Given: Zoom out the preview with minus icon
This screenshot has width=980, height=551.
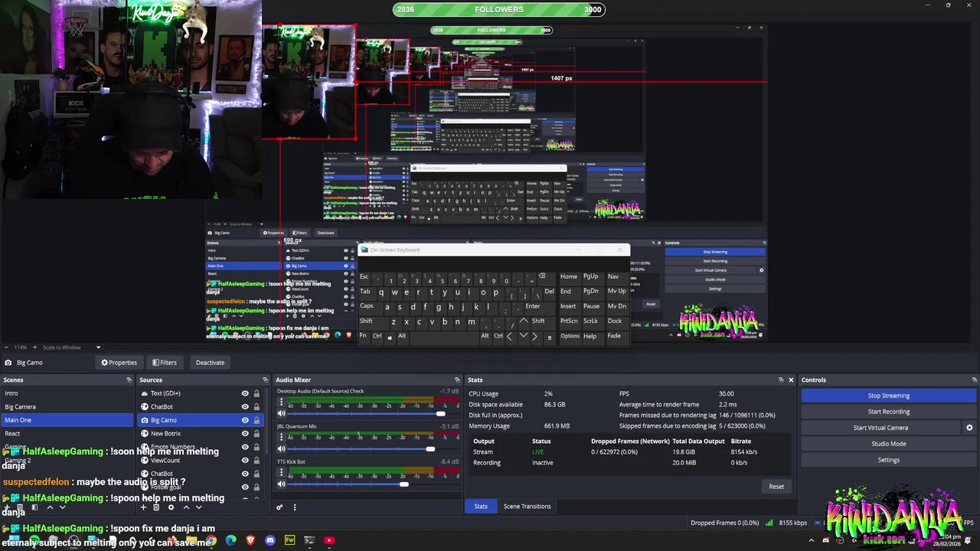Looking at the screenshot, I should click(8, 347).
